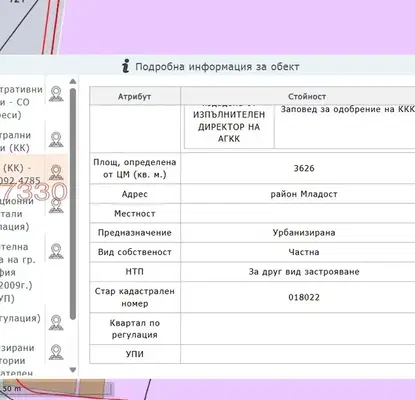This screenshot has width=415, height=400.
Task: Click the Вид собственост value Частна
Action: (x=304, y=252)
